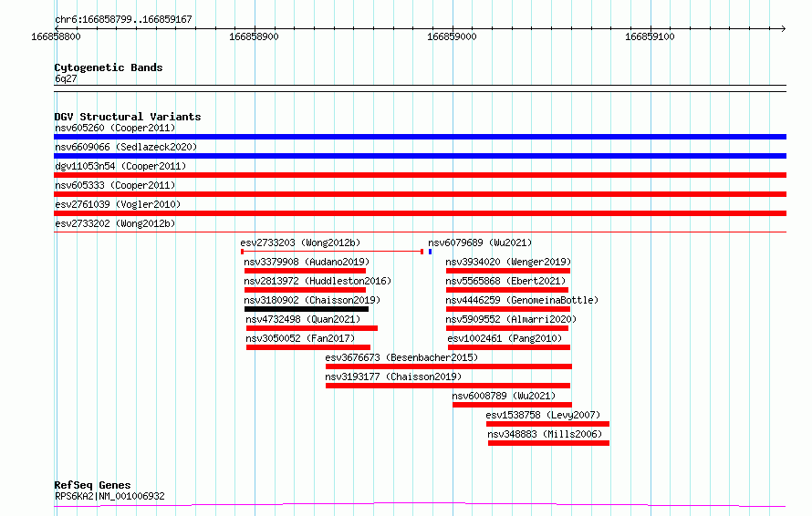Click ruler position 166858900
The width and height of the screenshot is (812, 516).
(254, 36)
